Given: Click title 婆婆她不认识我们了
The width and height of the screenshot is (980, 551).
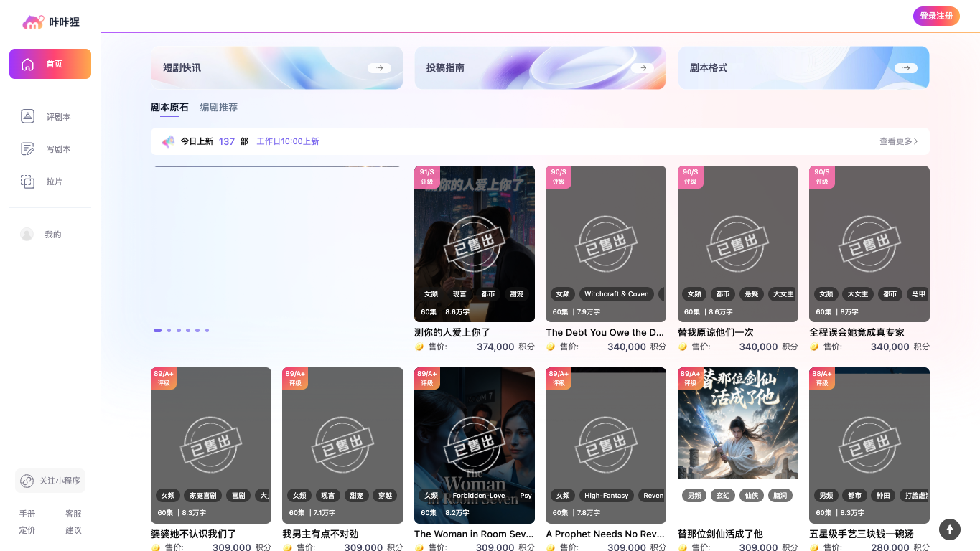Looking at the screenshot, I should (194, 534).
